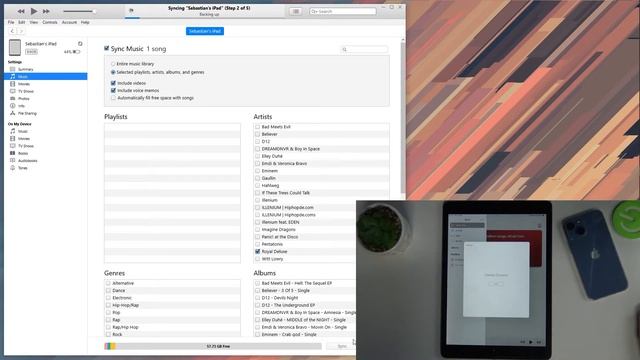Screen dimensions: 640x360
Task: Open the Summary icon under Settings
Action: (13, 69)
